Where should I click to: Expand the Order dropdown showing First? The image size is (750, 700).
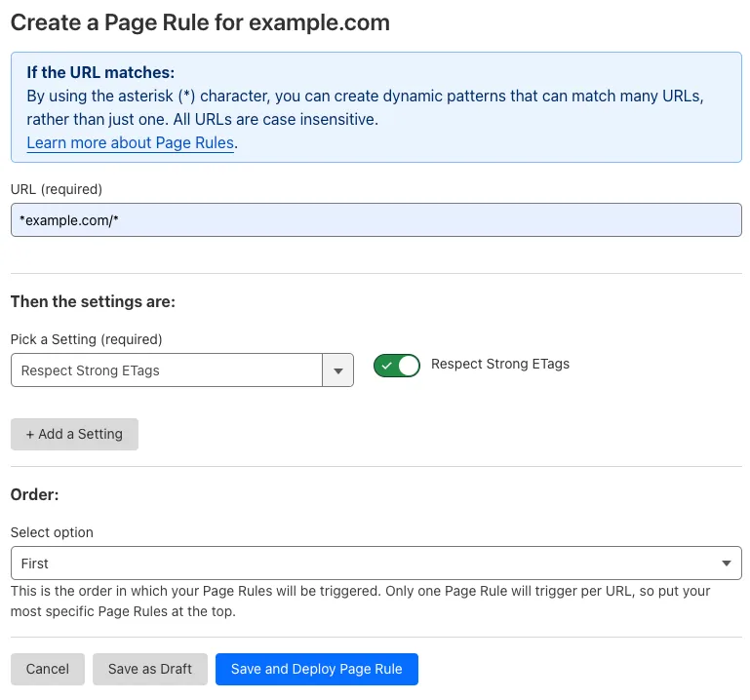[x=375, y=564]
